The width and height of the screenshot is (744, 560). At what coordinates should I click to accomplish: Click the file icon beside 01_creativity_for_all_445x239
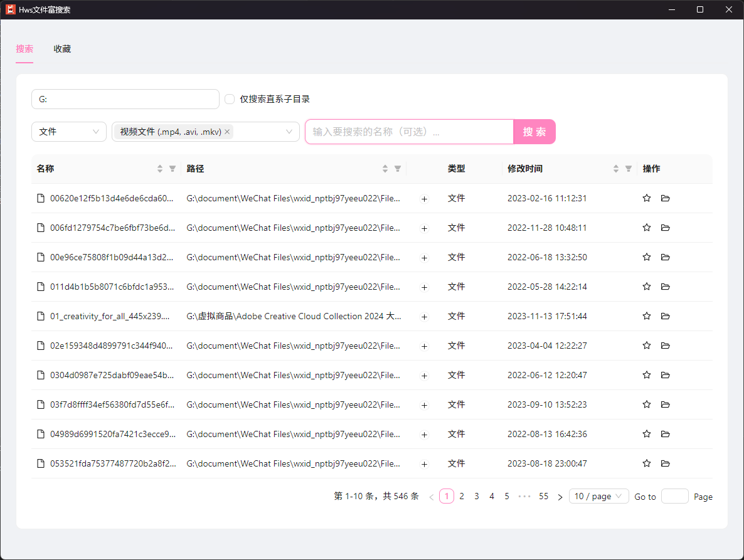click(40, 316)
